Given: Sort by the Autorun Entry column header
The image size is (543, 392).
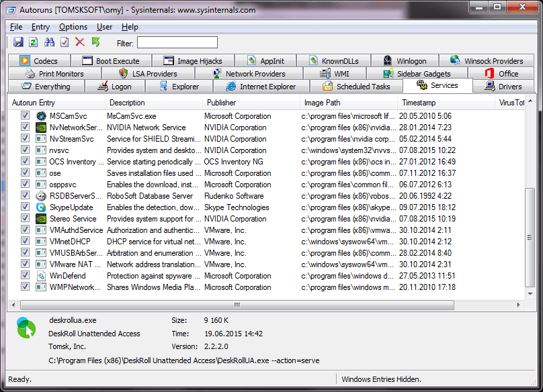Looking at the screenshot, I should point(56,103).
